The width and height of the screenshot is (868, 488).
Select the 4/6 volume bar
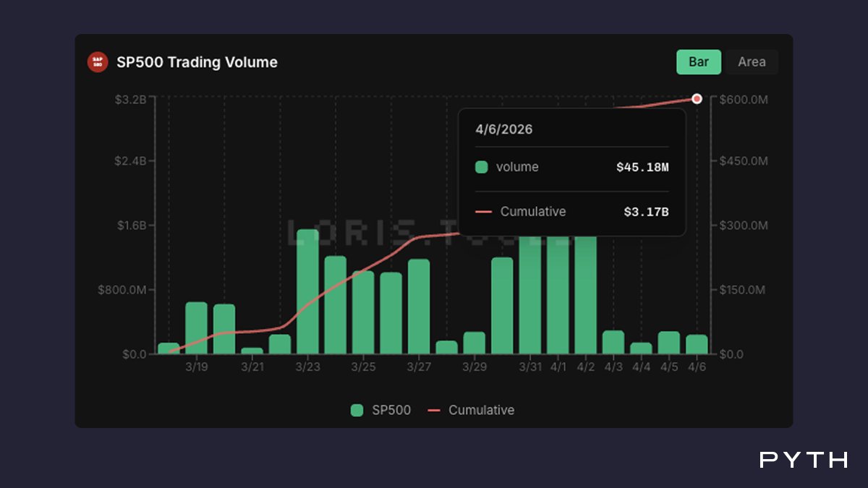tap(697, 344)
